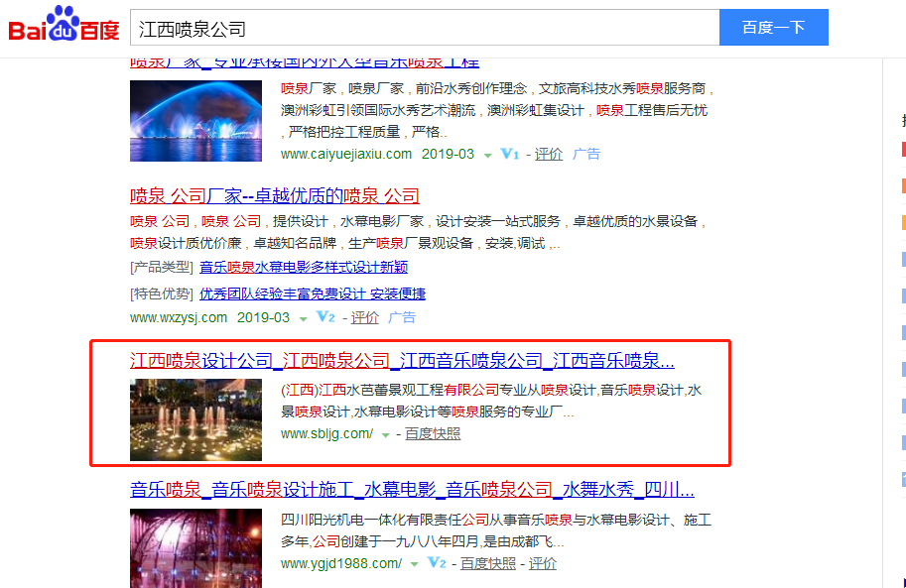Open the 江西喷泉设计公司 result title
The image size is (906, 588).
click(x=402, y=360)
